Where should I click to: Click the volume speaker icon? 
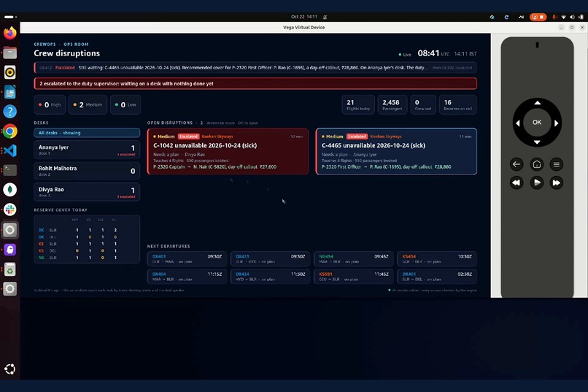click(x=572, y=17)
